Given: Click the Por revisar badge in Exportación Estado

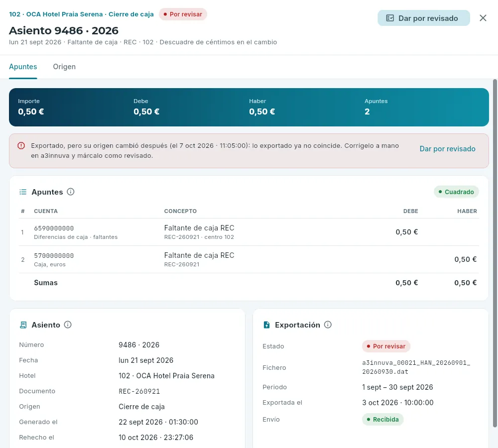Looking at the screenshot, I should [x=386, y=346].
